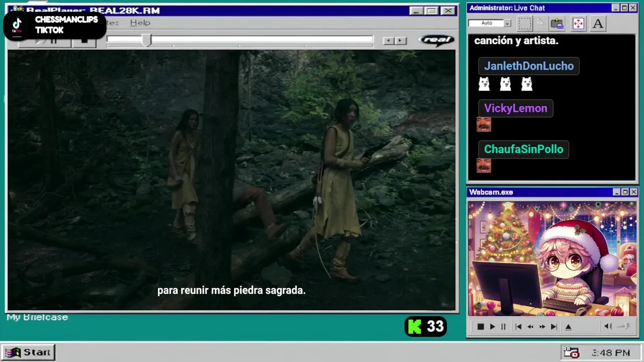This screenshot has height=362, width=644.
Task: Close the RealPlayer window
Action: [x=448, y=11]
